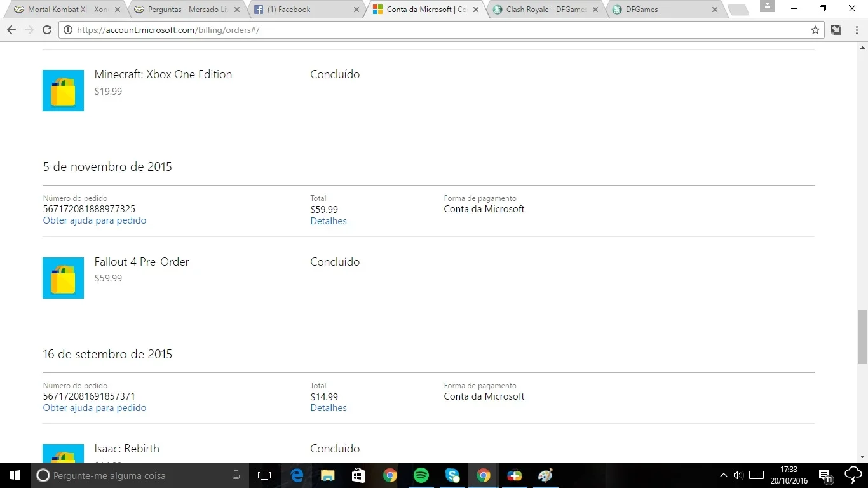Viewport: 868px width, 488px height.
Task: Open Spotify from the taskbar
Action: (421, 475)
